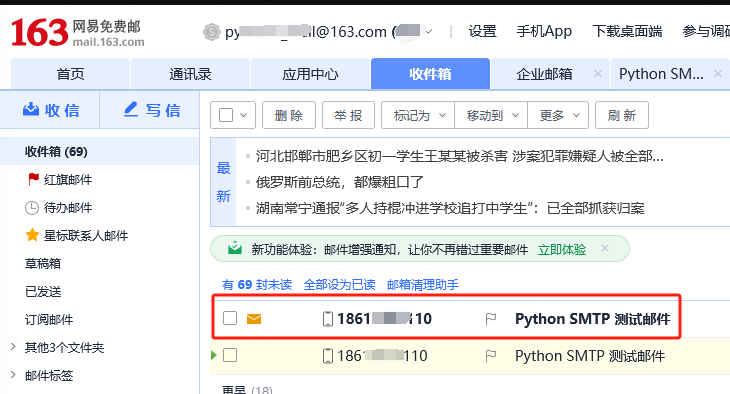Open 已发送 folder
The width and height of the screenshot is (730, 394).
pyautogui.click(x=43, y=292)
